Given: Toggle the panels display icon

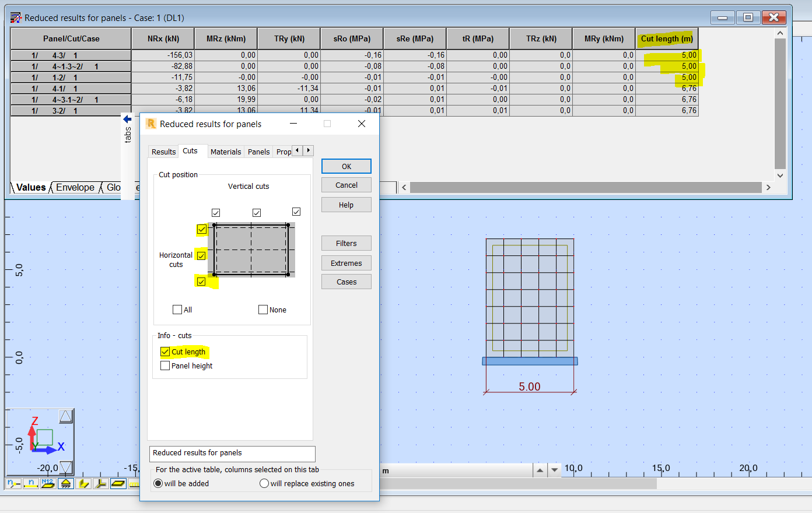Looking at the screenshot, I should coord(118,483).
